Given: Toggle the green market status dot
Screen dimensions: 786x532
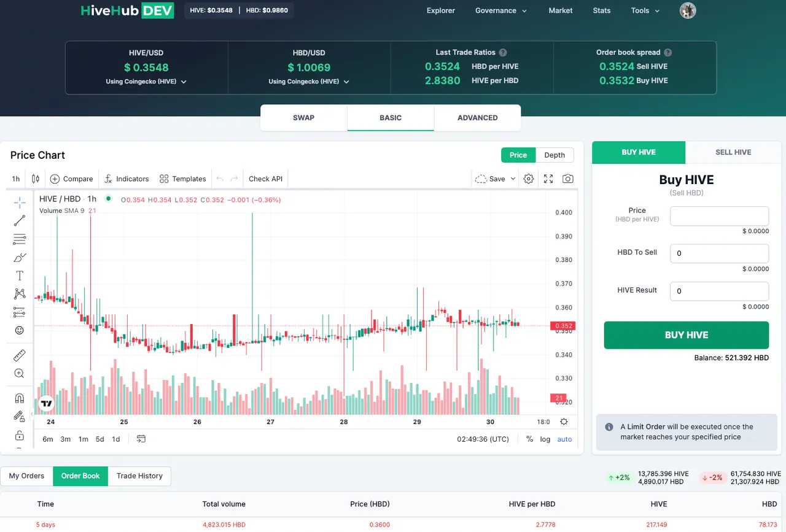Looking at the screenshot, I should coord(109,198).
